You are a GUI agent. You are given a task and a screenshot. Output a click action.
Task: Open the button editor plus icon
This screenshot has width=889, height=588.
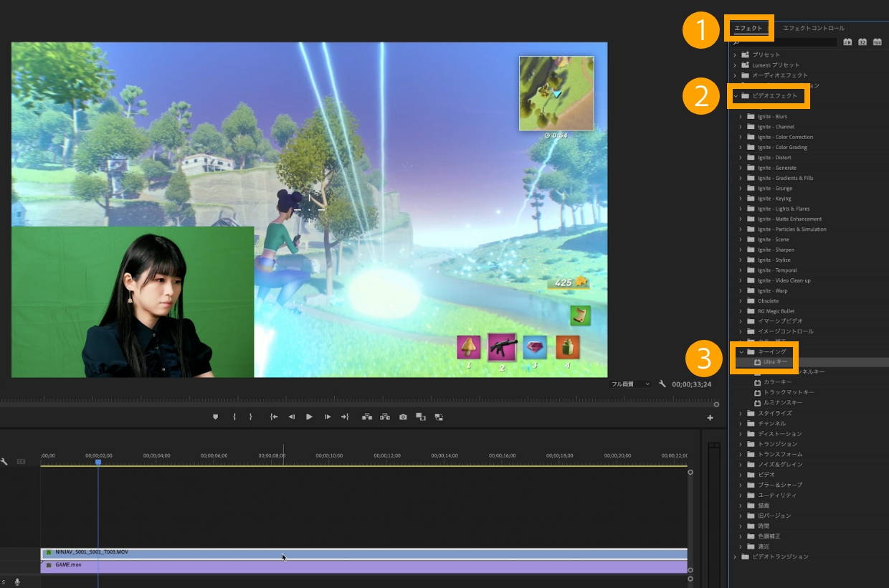(710, 418)
